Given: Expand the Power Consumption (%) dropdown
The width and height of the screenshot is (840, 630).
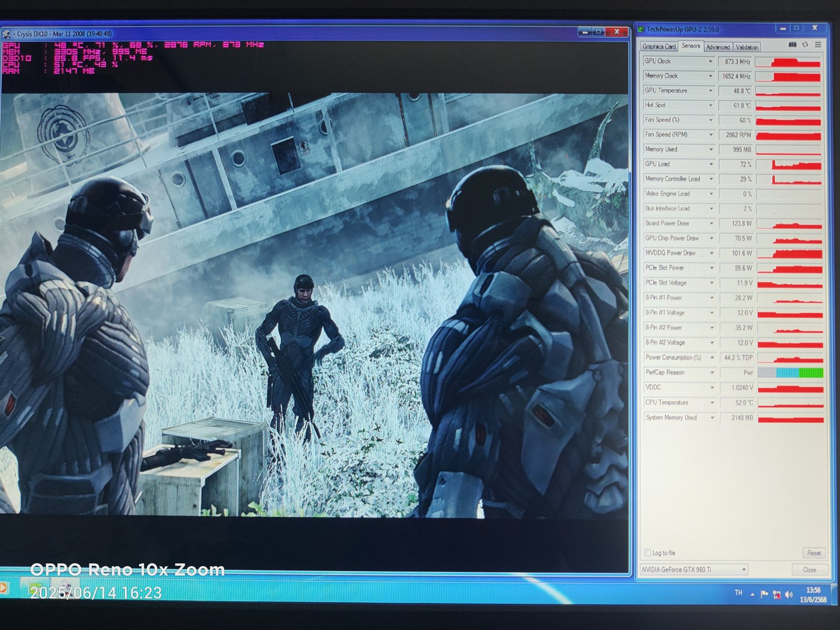Looking at the screenshot, I should pyautogui.click(x=712, y=358).
